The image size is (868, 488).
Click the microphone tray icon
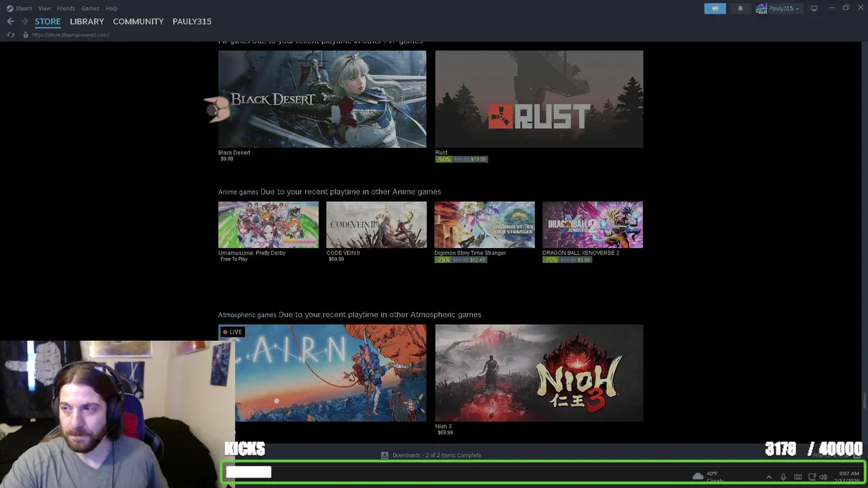[x=783, y=477]
